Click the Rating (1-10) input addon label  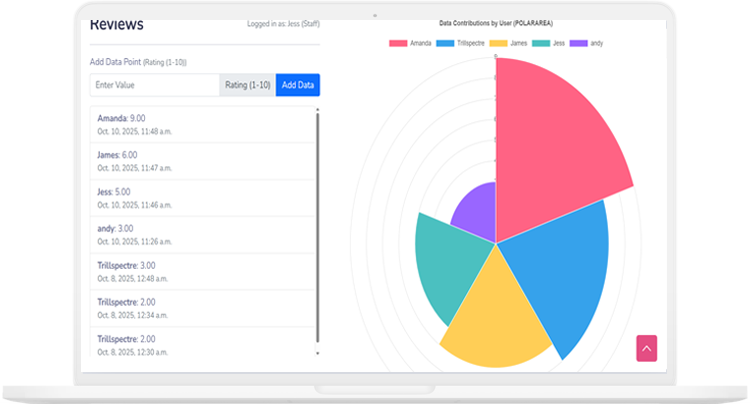247,85
